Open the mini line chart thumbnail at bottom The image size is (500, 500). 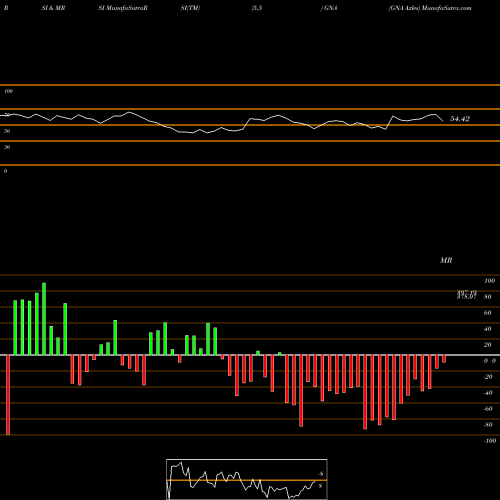[x=247, y=479]
